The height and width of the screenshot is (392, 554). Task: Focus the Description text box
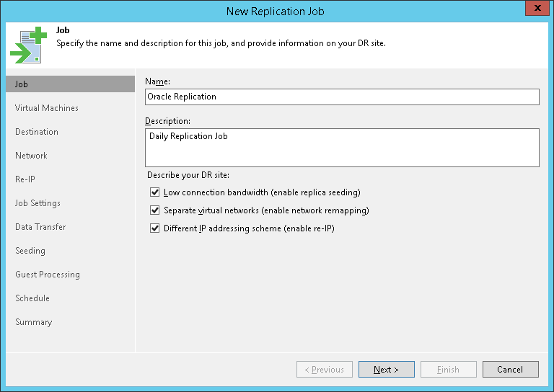point(342,148)
